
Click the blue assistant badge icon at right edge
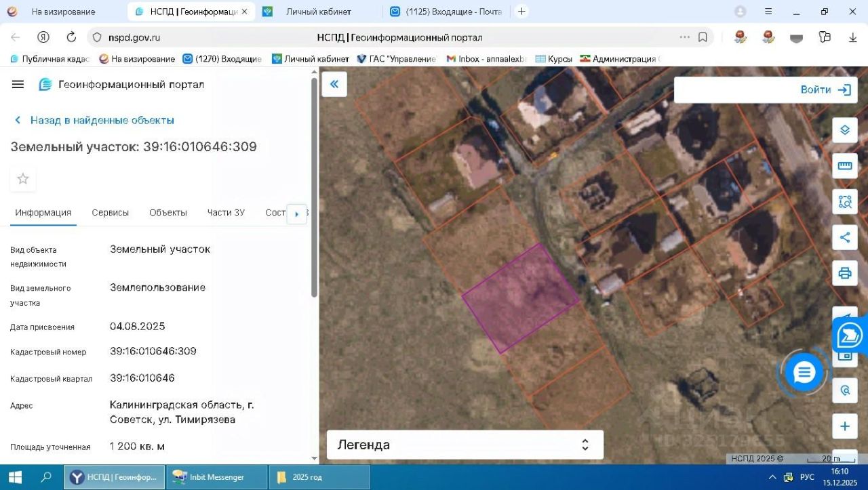(x=850, y=335)
